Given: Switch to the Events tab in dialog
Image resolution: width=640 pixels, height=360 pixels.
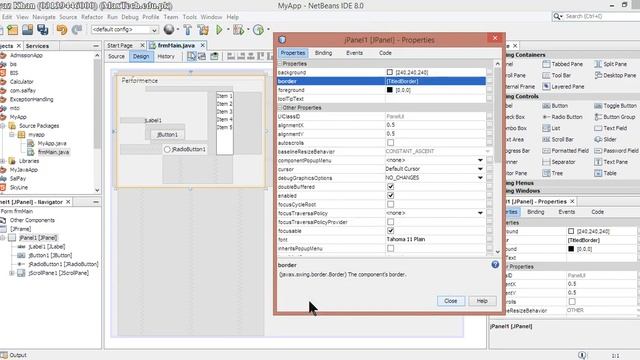Looking at the screenshot, I should [x=354, y=53].
